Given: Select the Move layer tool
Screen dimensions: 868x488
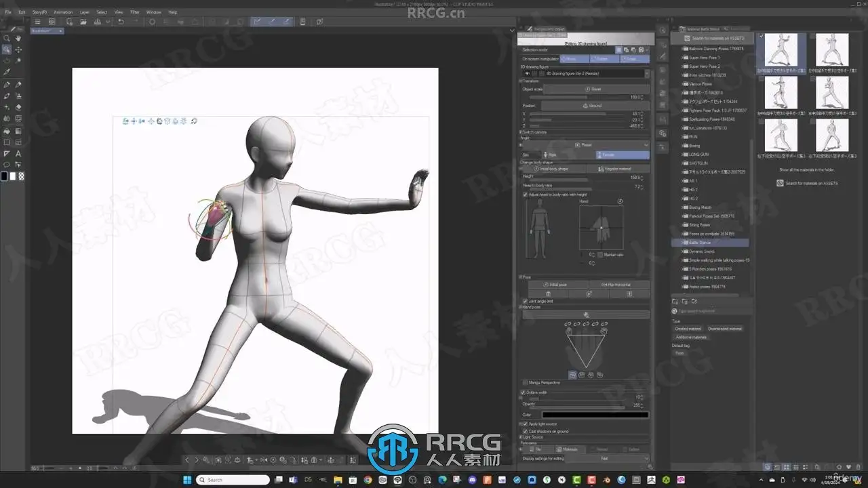Looking at the screenshot, I should click(18, 49).
